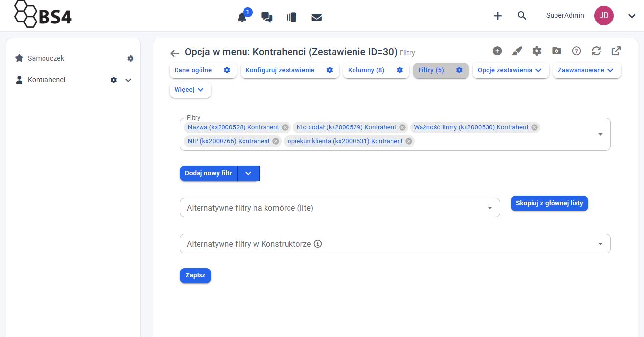Click Skopiuj z głównej listy button
This screenshot has width=644, height=337.
click(x=550, y=204)
